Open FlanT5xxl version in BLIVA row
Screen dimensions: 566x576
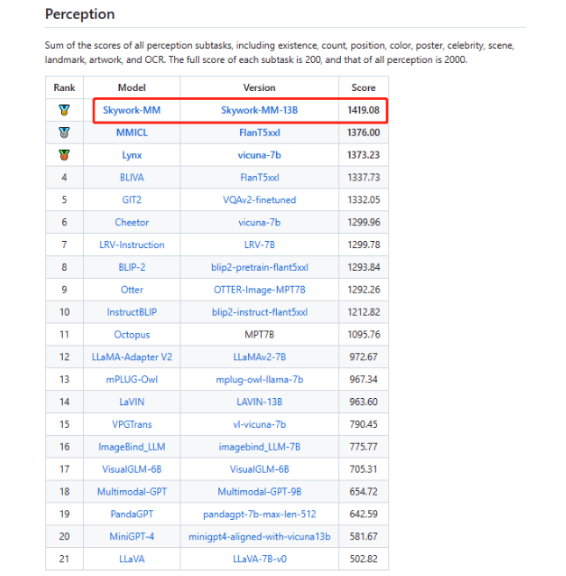point(260,177)
